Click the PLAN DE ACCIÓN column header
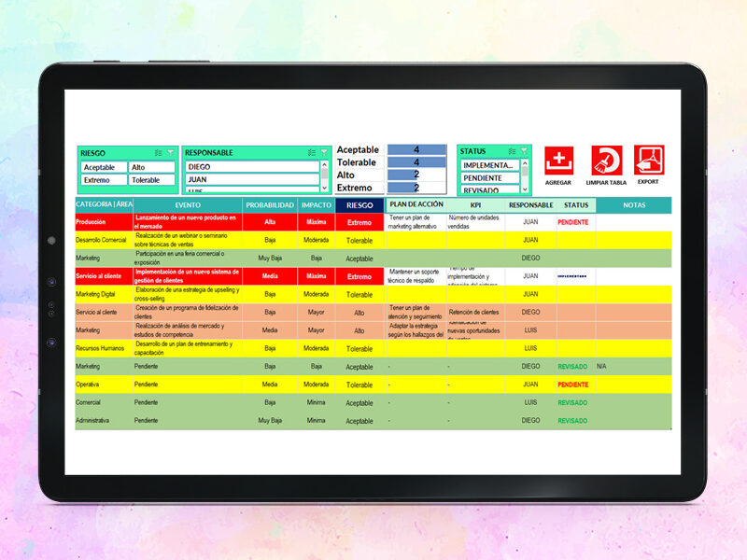Viewport: 747px width, 560px height. coord(416,204)
